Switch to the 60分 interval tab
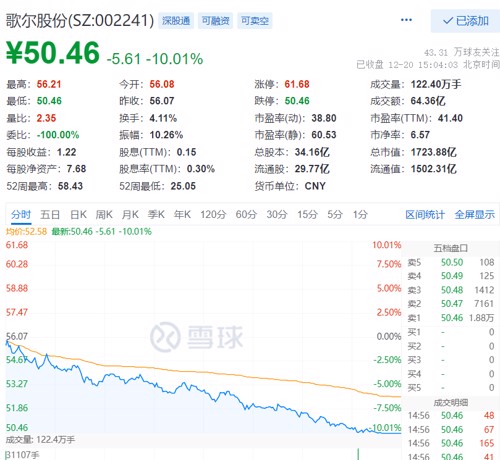This screenshot has width=500, height=460. pos(246,215)
